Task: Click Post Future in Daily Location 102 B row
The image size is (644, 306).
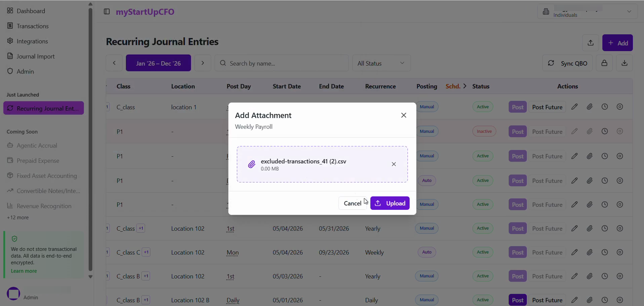Action: tap(547, 300)
